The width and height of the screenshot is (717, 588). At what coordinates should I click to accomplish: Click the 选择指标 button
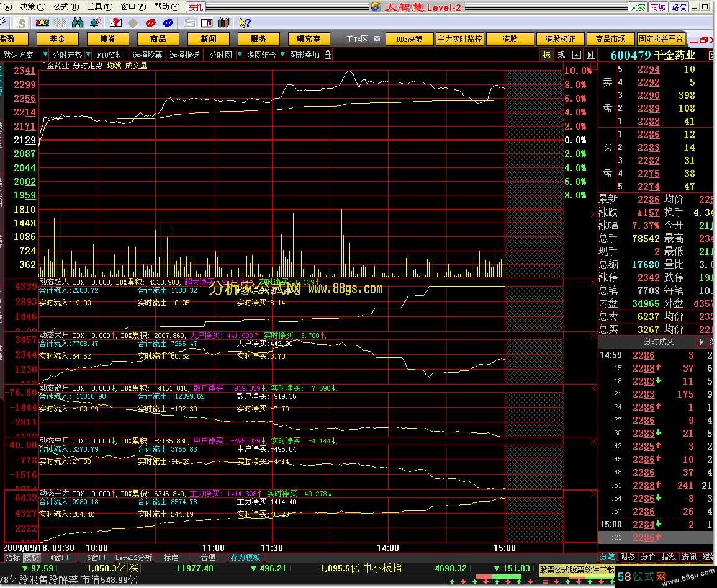click(185, 55)
